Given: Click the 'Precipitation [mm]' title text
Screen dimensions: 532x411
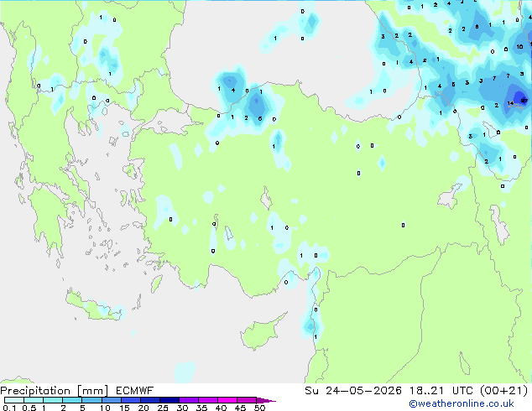Looking at the screenshot, I should coord(55,391).
